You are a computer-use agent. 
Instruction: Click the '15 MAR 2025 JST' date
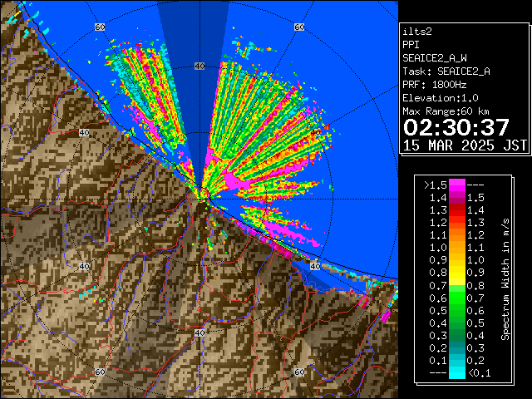[x=465, y=145]
